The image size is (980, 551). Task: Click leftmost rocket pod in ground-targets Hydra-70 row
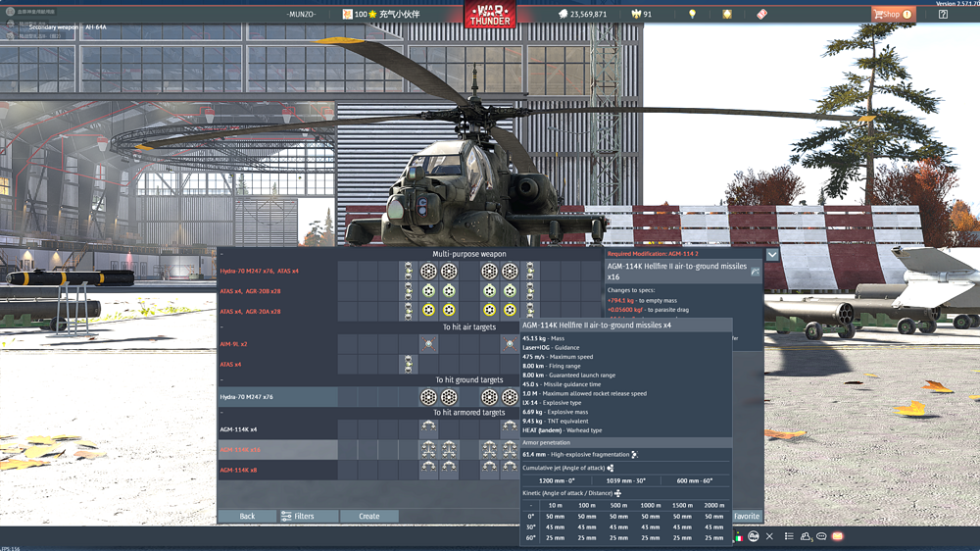(428, 396)
